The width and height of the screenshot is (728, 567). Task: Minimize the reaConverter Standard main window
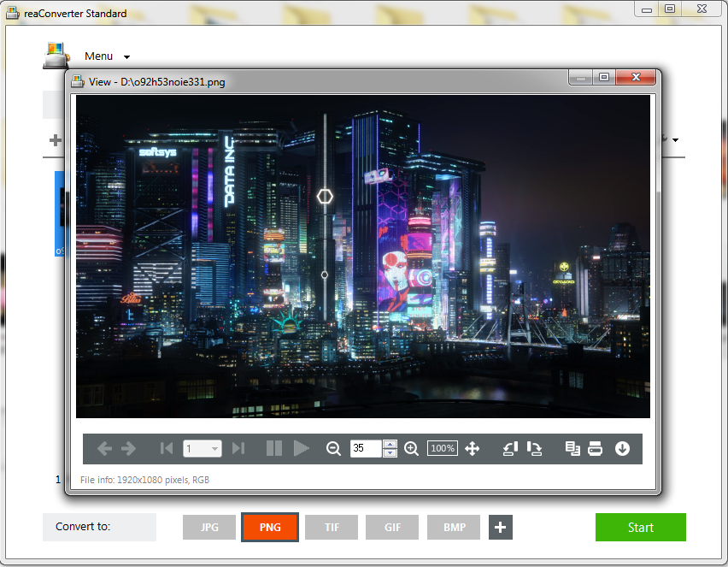point(647,9)
